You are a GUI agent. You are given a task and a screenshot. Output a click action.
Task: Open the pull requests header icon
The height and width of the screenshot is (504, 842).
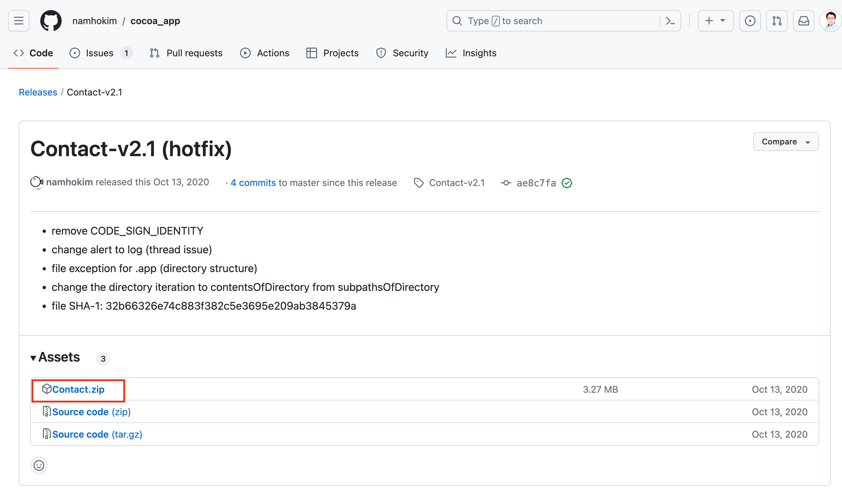777,21
